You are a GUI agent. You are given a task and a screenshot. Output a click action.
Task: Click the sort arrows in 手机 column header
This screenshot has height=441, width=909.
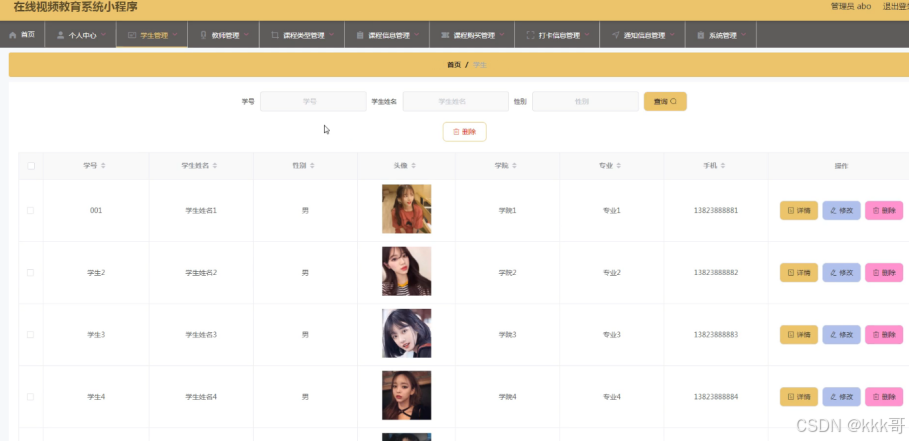point(723,166)
